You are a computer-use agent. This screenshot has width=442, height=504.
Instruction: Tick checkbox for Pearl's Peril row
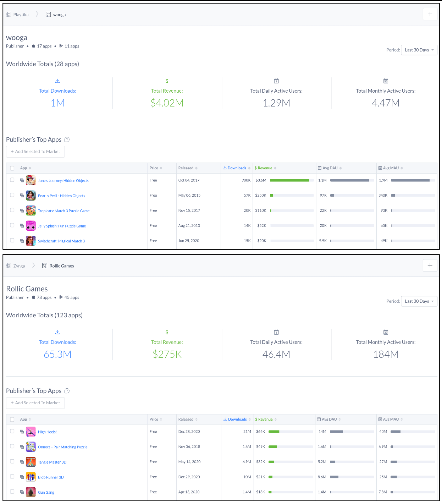pos(12,195)
